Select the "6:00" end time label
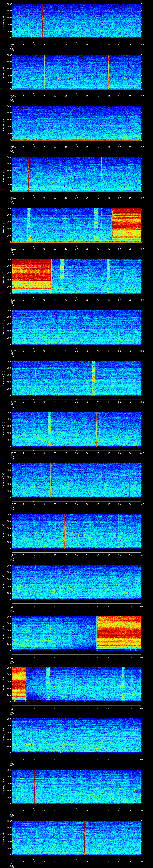Image resolution: width=153 pixels, height=868 pixels. [141, 249]
